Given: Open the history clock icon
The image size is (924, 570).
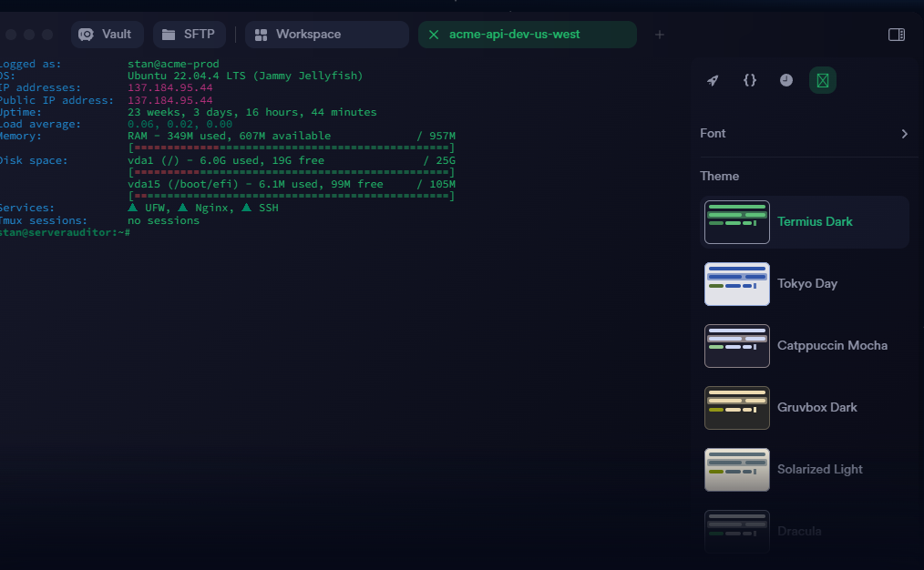Looking at the screenshot, I should tap(786, 80).
